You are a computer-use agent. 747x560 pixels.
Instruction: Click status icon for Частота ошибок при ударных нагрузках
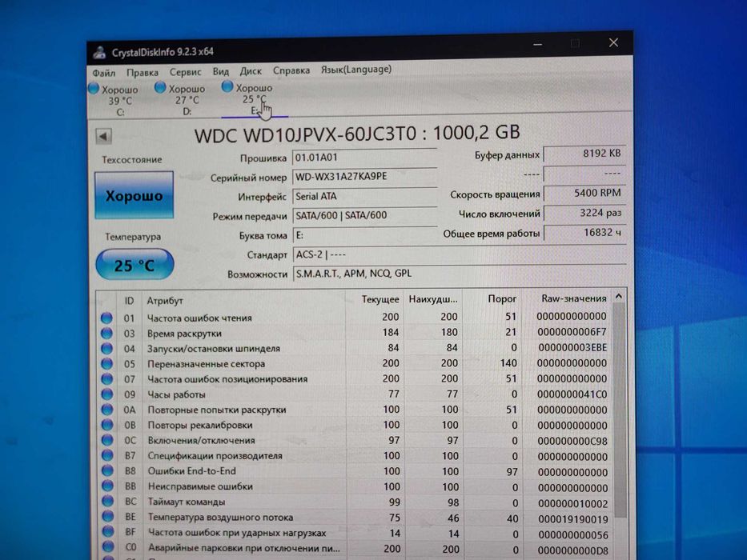click(108, 532)
